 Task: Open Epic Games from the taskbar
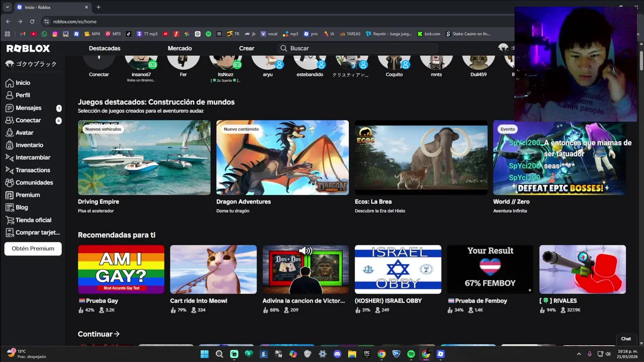[367, 354]
